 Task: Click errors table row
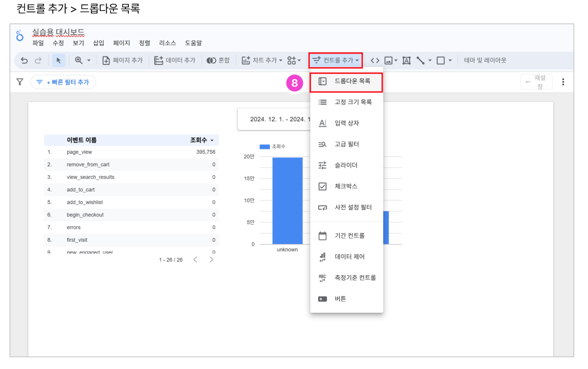131,227
